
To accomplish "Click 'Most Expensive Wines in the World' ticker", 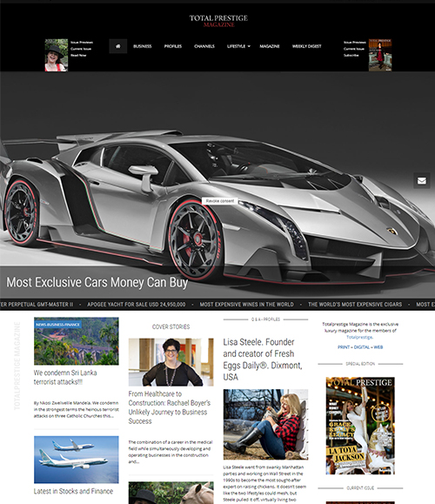I will [x=246, y=305].
